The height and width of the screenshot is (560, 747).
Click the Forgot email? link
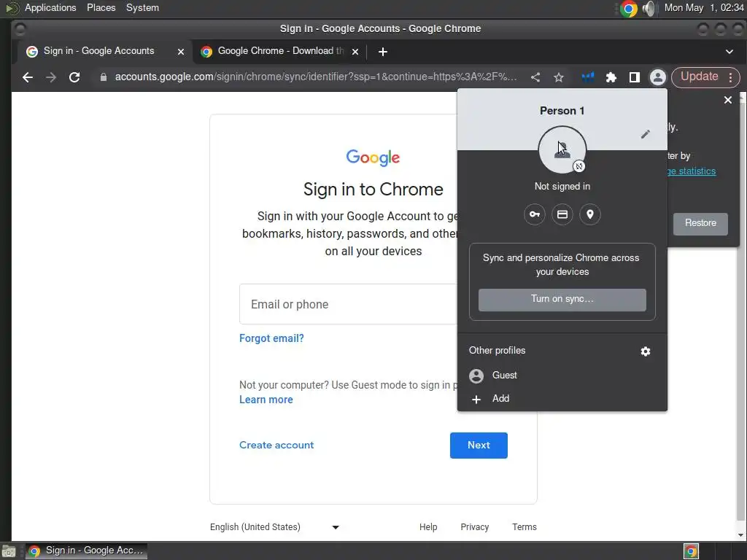tap(271, 338)
